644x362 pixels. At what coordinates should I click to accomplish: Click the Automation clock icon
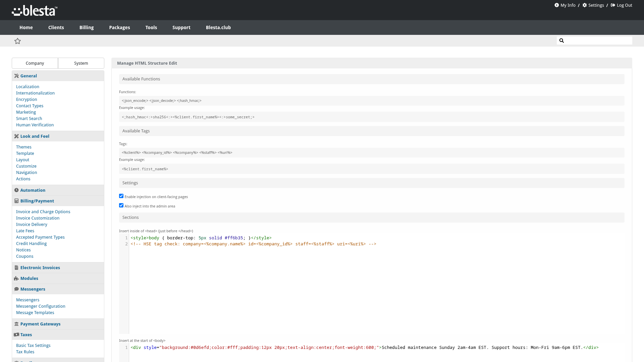[x=16, y=190]
